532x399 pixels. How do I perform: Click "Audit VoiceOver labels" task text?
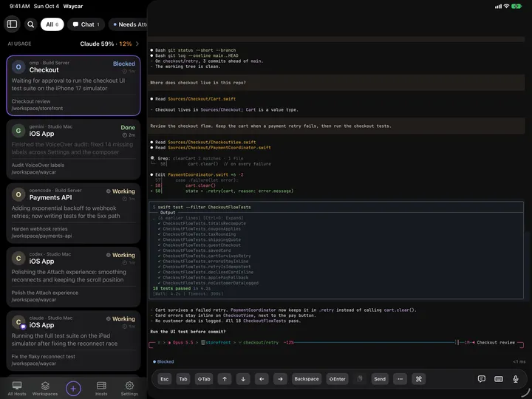pos(38,166)
